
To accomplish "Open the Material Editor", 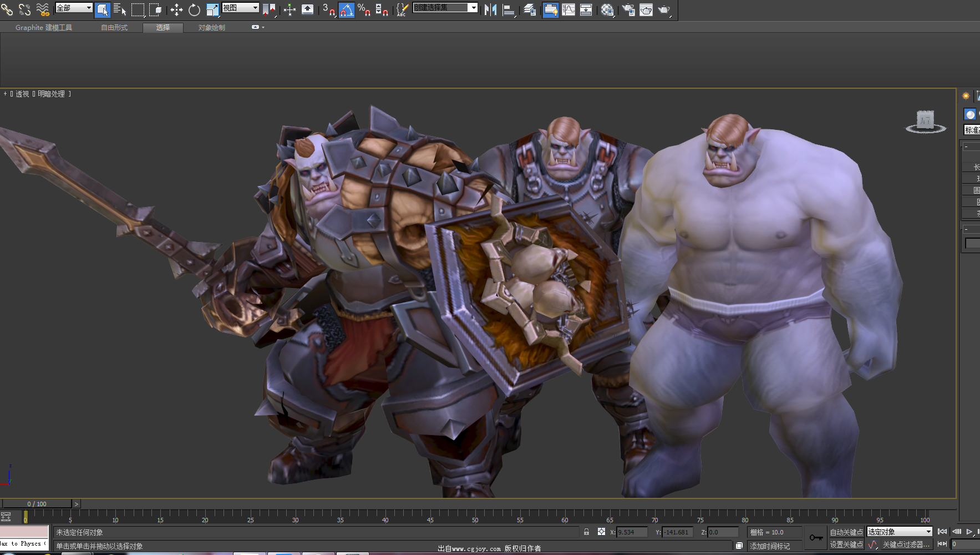I will [x=607, y=9].
